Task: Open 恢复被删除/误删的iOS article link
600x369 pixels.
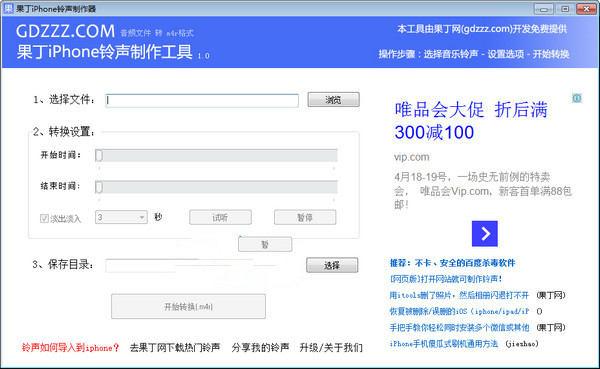Action: coord(459,311)
